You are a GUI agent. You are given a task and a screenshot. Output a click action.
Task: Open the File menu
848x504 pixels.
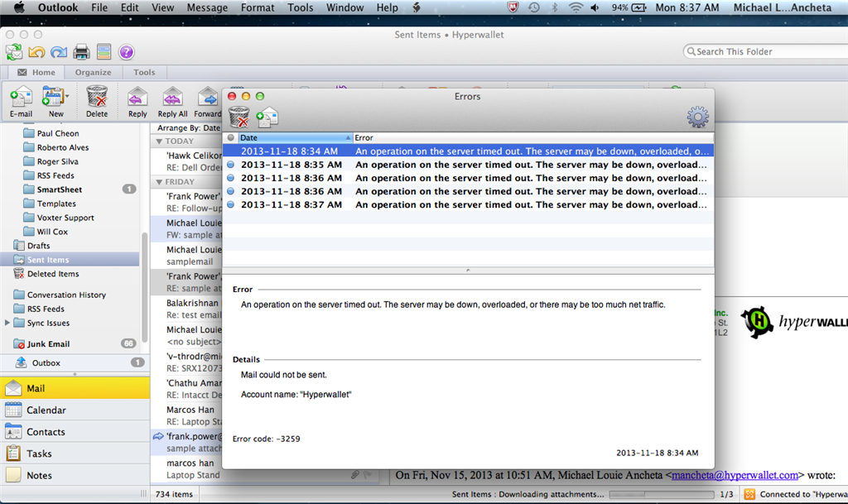99,7
